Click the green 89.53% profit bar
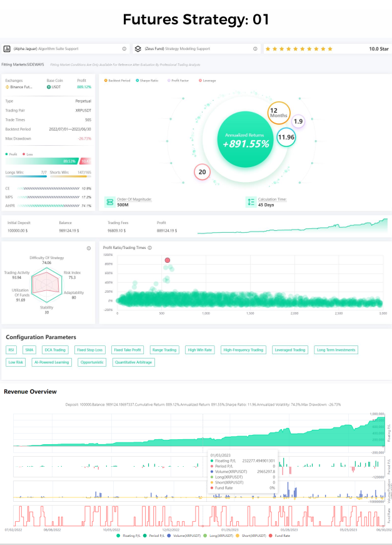The image size is (392, 545). 42,161
